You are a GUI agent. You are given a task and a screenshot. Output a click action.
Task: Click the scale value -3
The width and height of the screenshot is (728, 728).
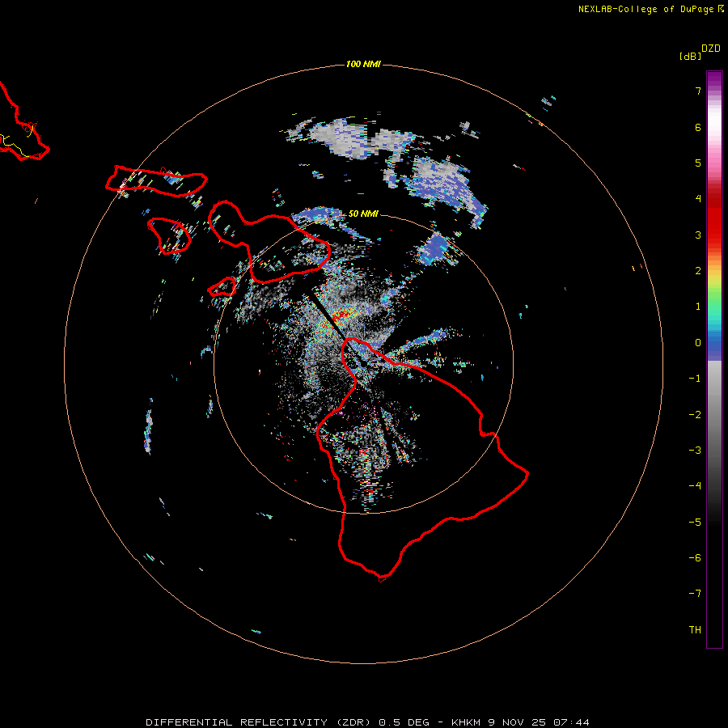695,451
